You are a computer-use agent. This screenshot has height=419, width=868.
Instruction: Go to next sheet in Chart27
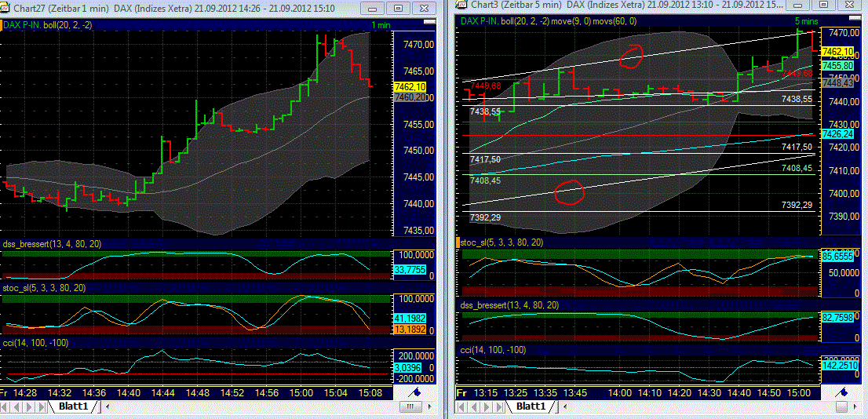pyautogui.click(x=31, y=406)
